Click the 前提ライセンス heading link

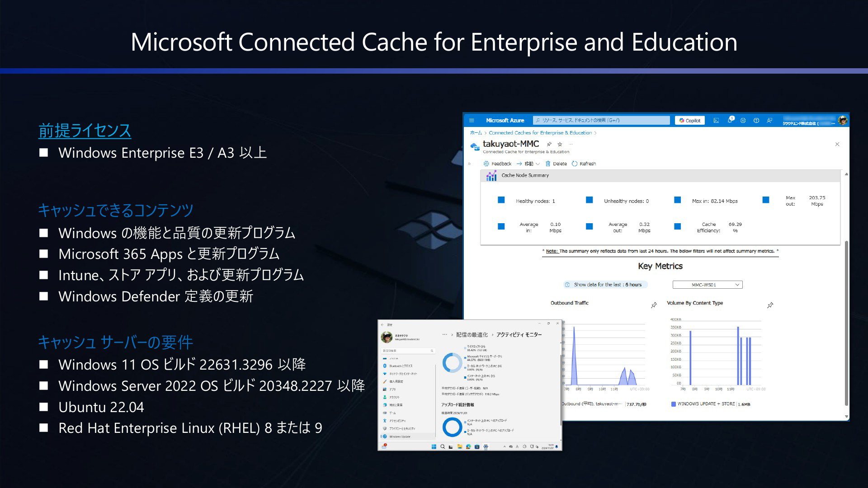point(85,131)
